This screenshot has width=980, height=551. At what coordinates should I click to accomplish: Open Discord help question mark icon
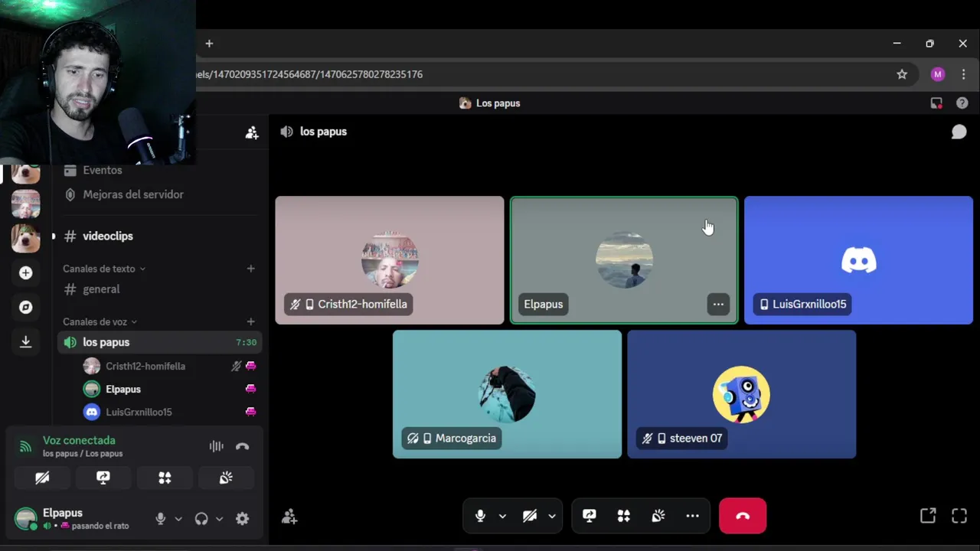pyautogui.click(x=962, y=103)
